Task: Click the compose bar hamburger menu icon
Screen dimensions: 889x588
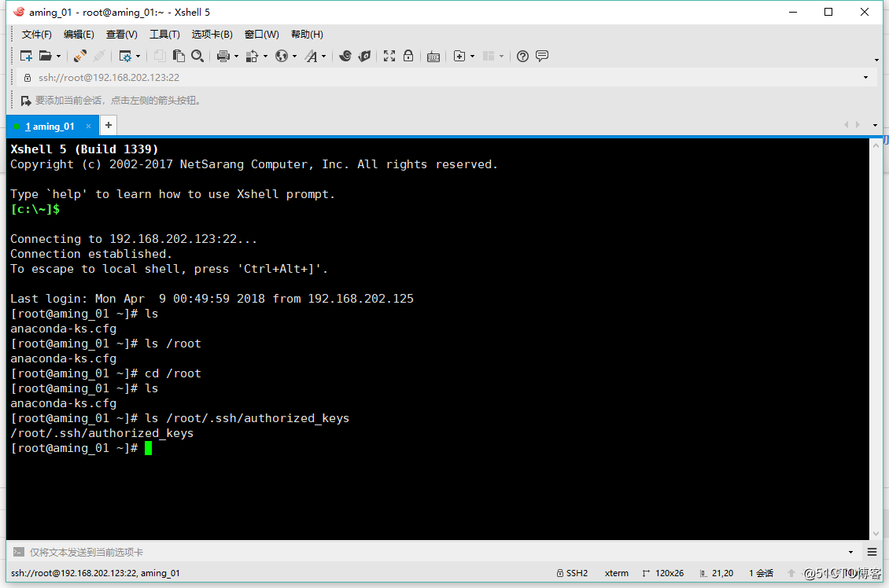Action: 872,553
